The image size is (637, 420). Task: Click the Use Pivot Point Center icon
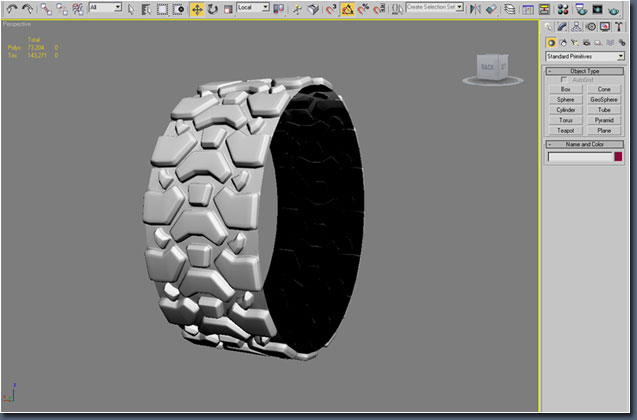[279, 9]
